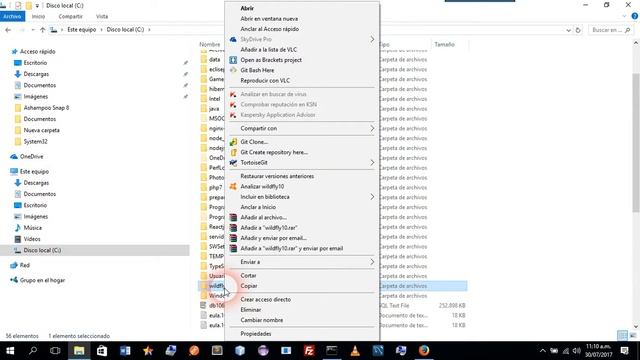This screenshot has width=640, height=360.
Task: Open Música under Este equipo
Action: pos(33,228)
